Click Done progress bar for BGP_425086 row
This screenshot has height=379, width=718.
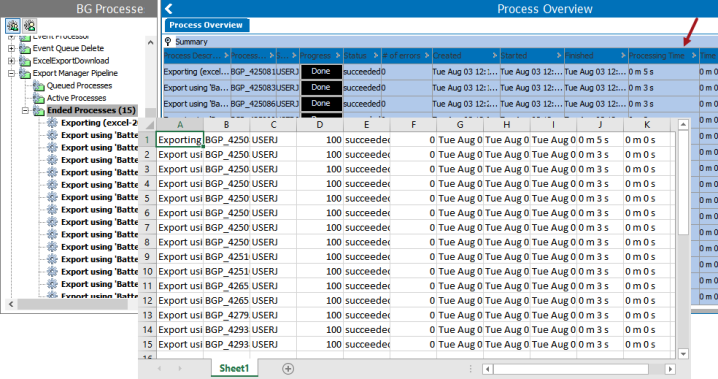tap(321, 103)
